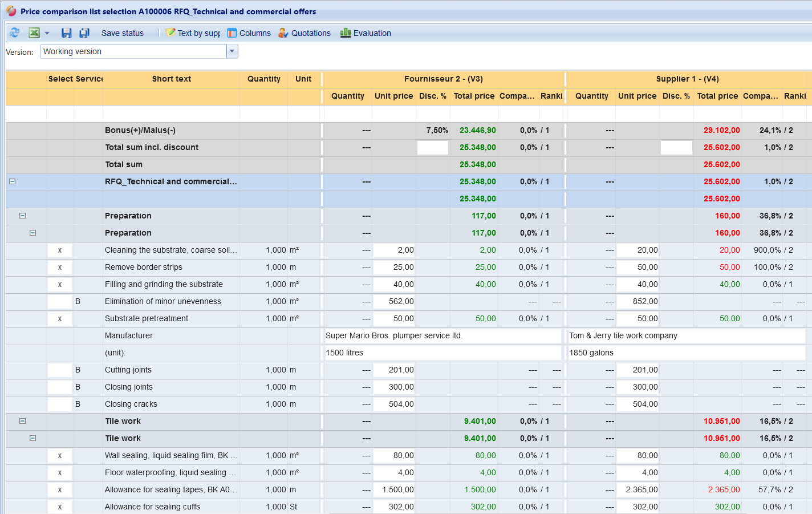Click the refresh icon in toolbar
The height and width of the screenshot is (514, 812).
tap(14, 33)
